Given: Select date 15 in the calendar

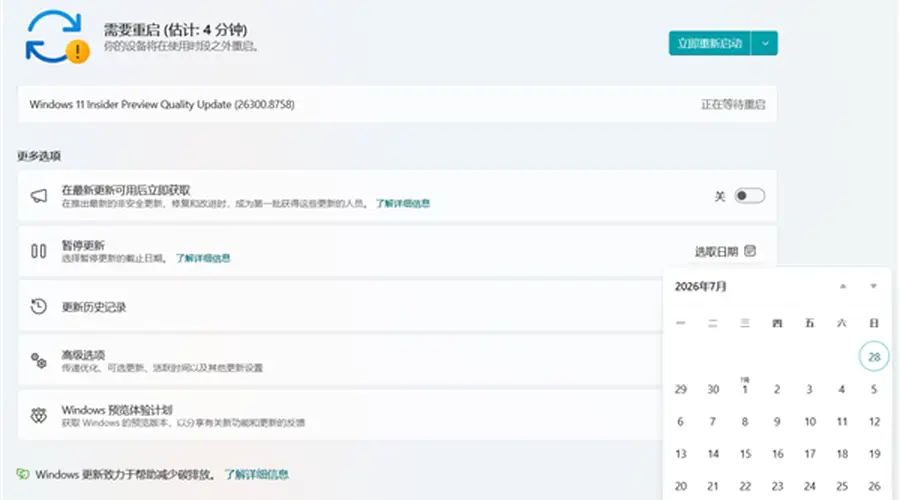Looking at the screenshot, I should point(745,454).
